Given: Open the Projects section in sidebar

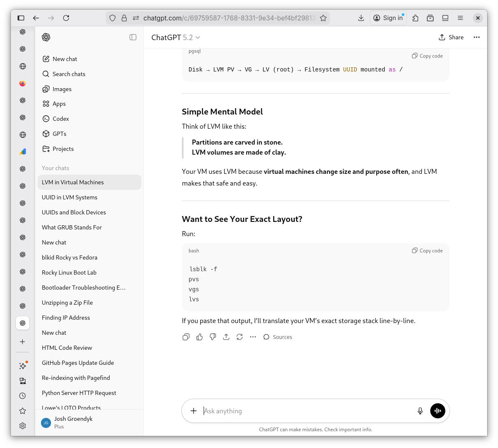Looking at the screenshot, I should 63,149.
